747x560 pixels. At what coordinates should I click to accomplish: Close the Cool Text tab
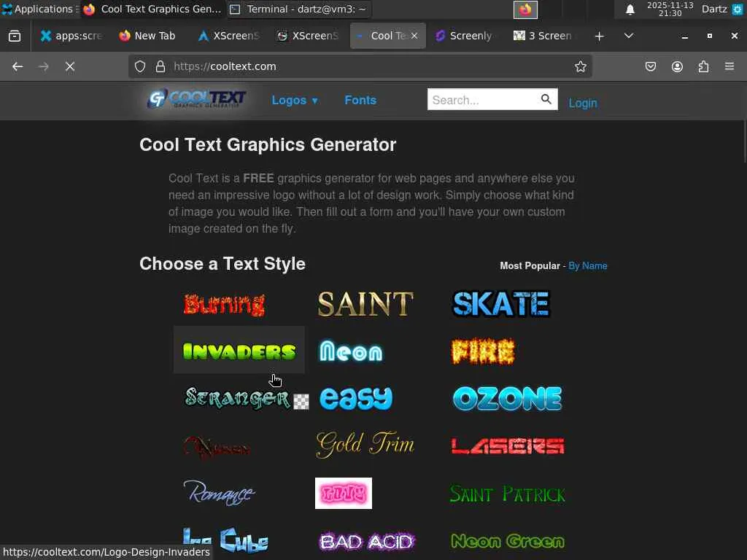414,36
